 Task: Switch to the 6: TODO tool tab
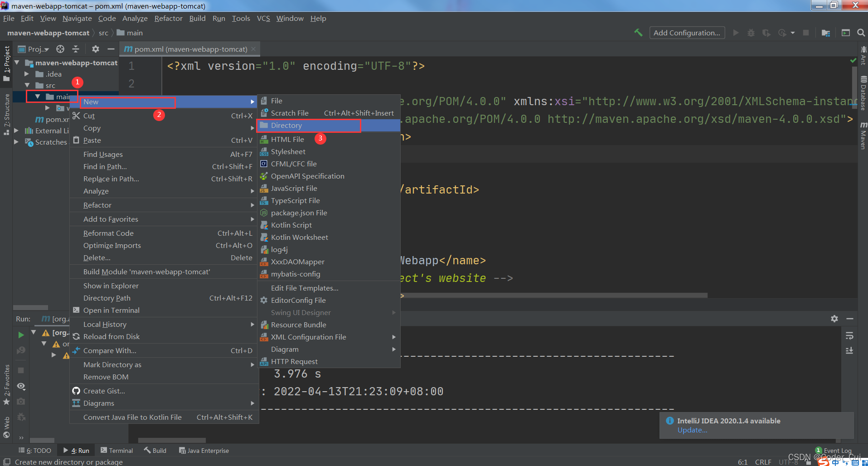35,450
